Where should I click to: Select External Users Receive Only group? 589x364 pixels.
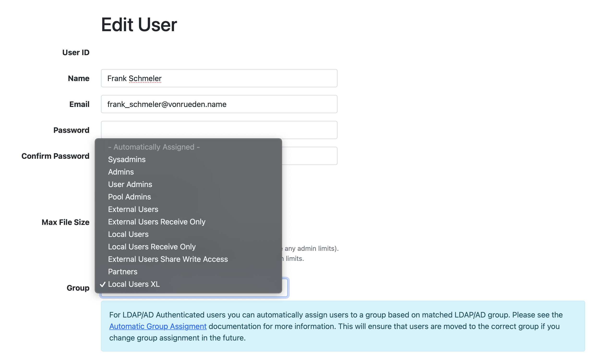(156, 222)
